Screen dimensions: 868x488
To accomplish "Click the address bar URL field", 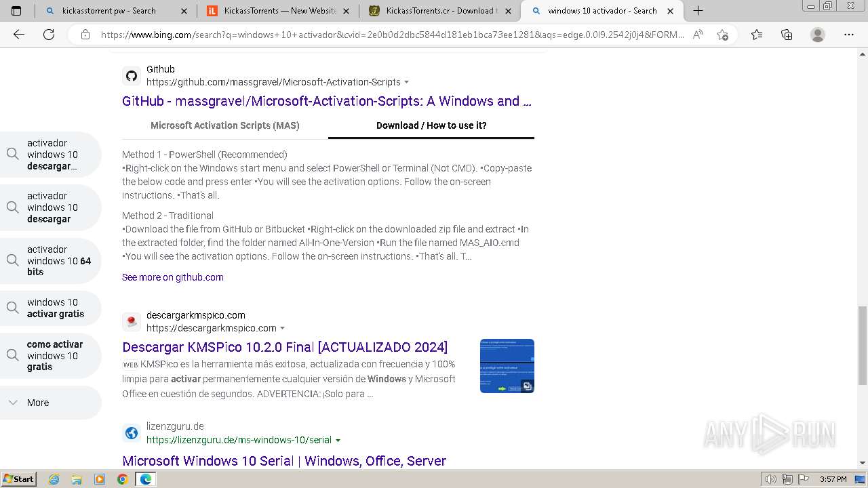I will point(392,35).
